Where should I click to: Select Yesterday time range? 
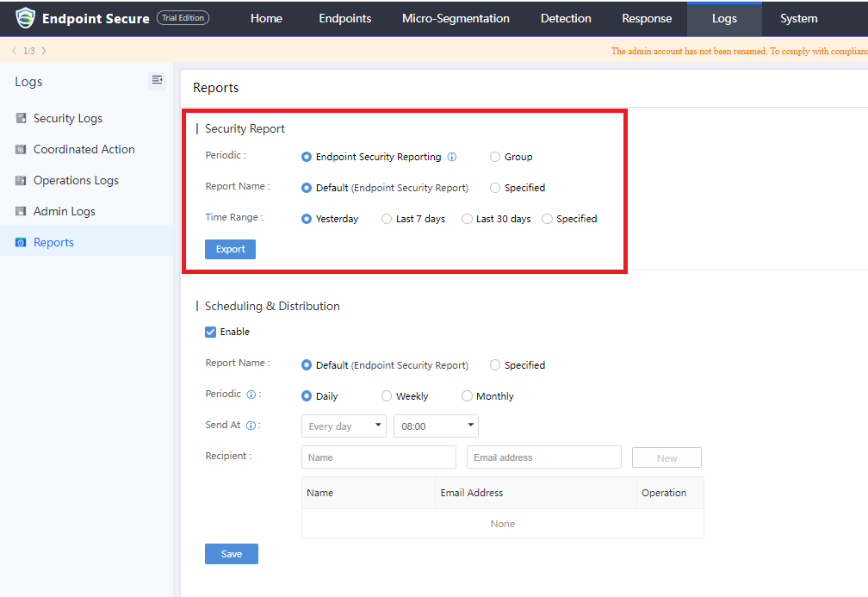[307, 219]
